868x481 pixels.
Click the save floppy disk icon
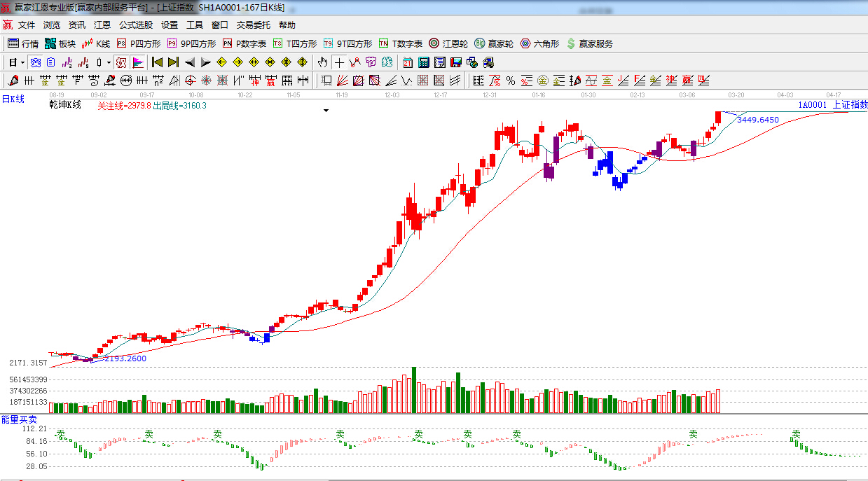click(455, 62)
